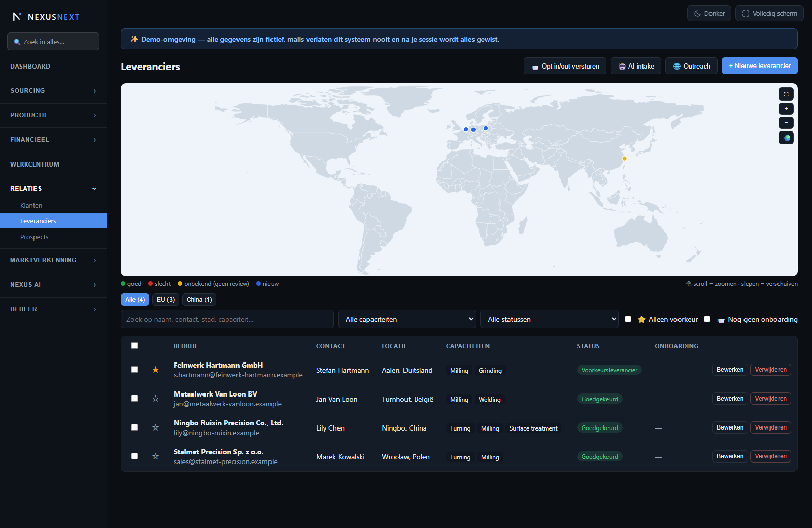Star the Metaalwerk Van Loon BV supplier
This screenshot has width=812, height=528.
pos(156,399)
